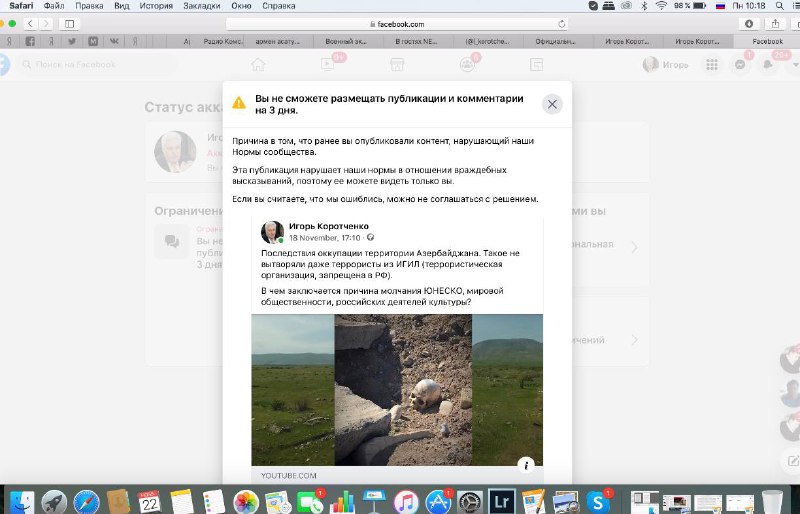Open Numbers from the Dock
Screen dimensions: 800x514
tap(342, 502)
